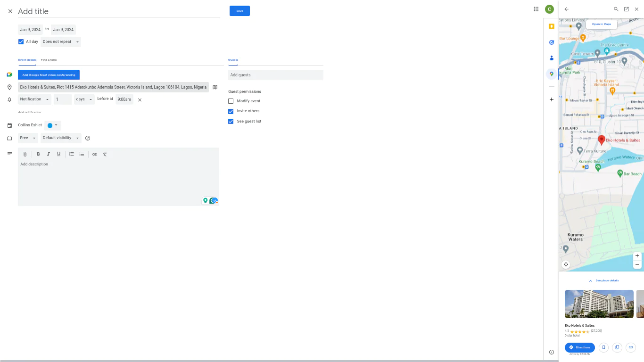Uncheck the All day checkbox
Image resolution: width=644 pixels, height=362 pixels.
[x=21, y=42]
